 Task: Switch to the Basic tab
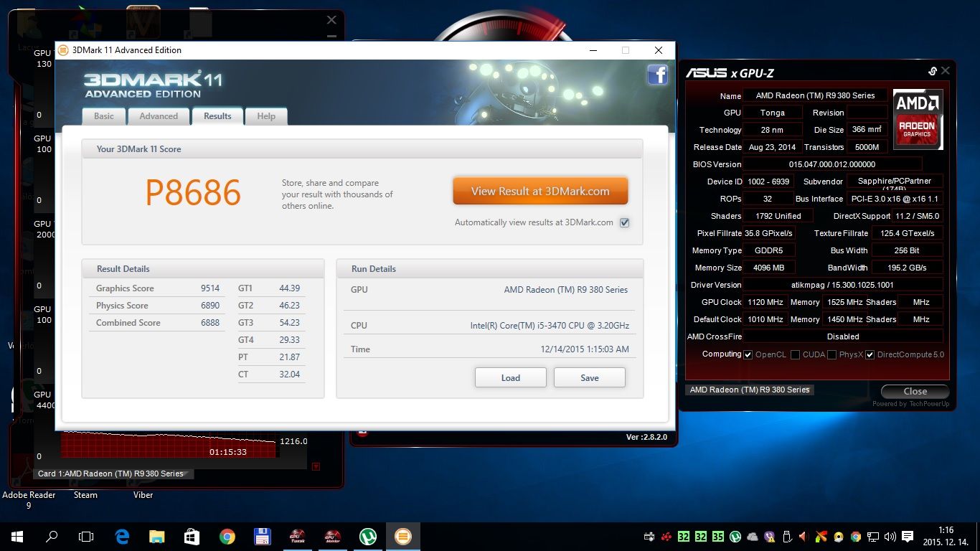(x=104, y=116)
